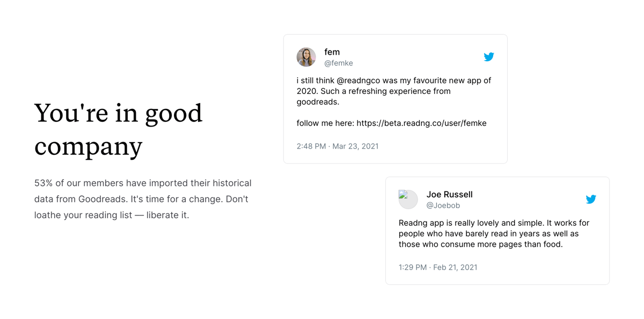Open the @femke handle
The height and width of the screenshot is (319, 644).
pyautogui.click(x=338, y=63)
